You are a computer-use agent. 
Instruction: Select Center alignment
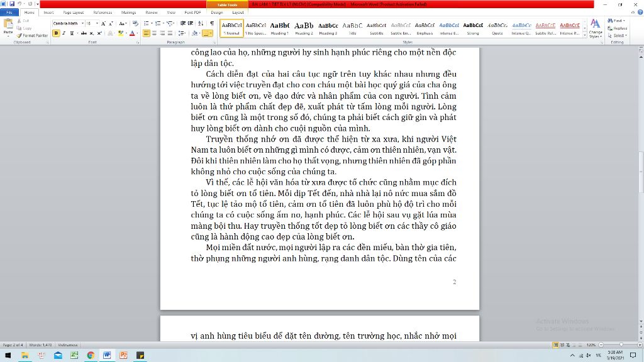(155, 33)
